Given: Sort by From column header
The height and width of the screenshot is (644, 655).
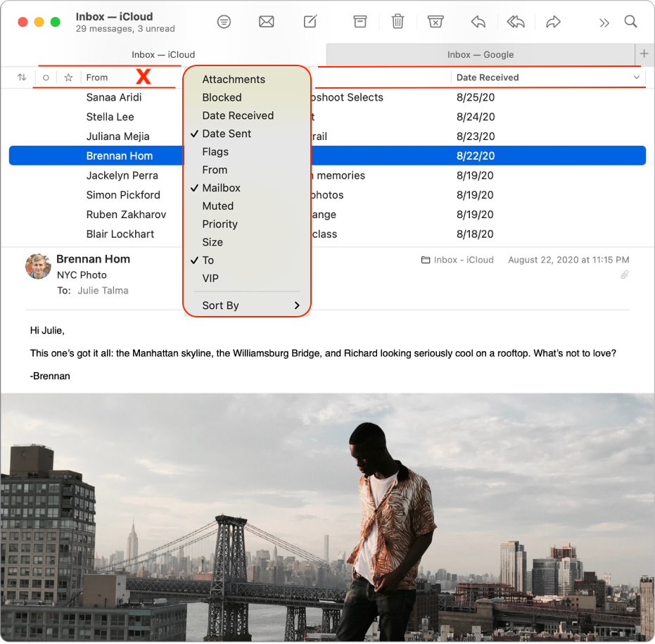Looking at the screenshot, I should (97, 77).
